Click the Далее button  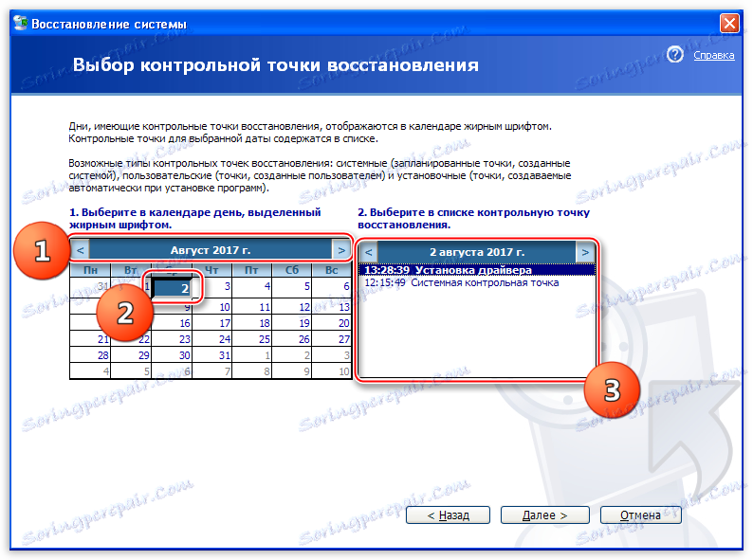pyautogui.click(x=544, y=515)
